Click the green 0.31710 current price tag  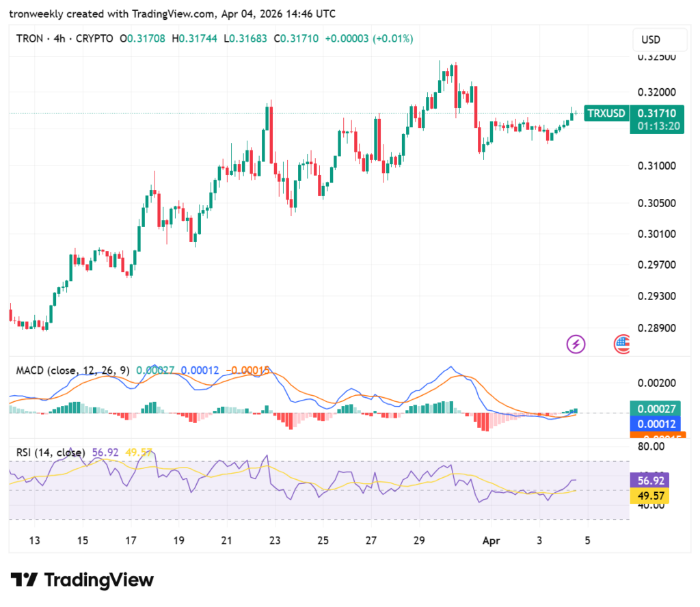[x=656, y=113]
